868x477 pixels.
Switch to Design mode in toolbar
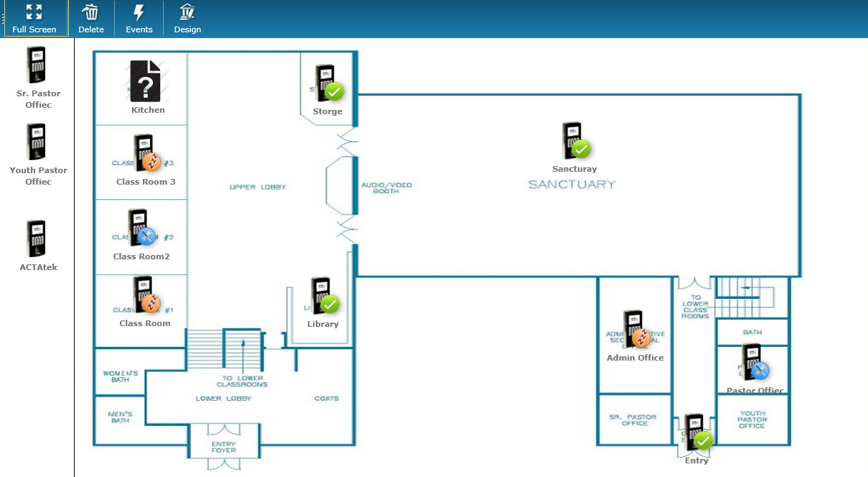(x=187, y=19)
